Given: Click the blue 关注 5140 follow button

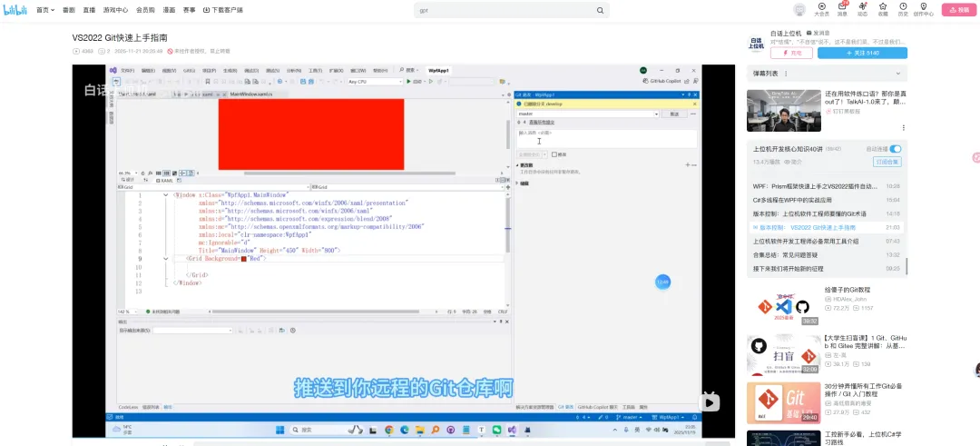Looking at the screenshot, I should click(863, 54).
